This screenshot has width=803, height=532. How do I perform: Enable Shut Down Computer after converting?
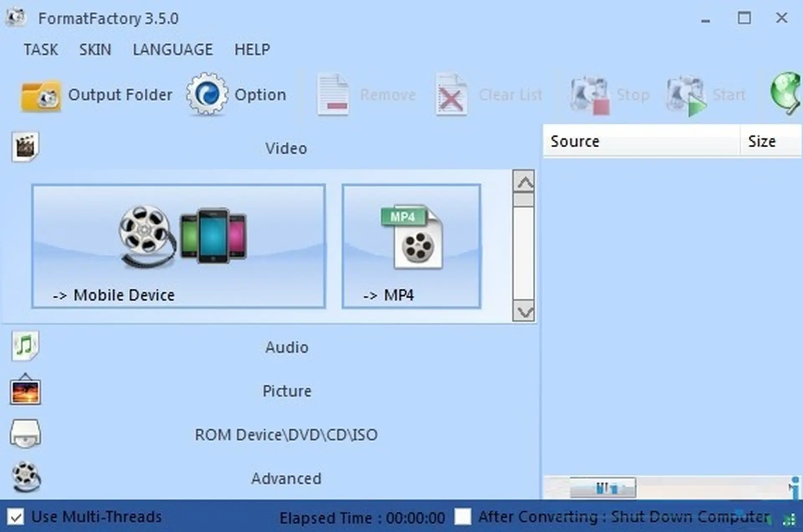pos(463,517)
